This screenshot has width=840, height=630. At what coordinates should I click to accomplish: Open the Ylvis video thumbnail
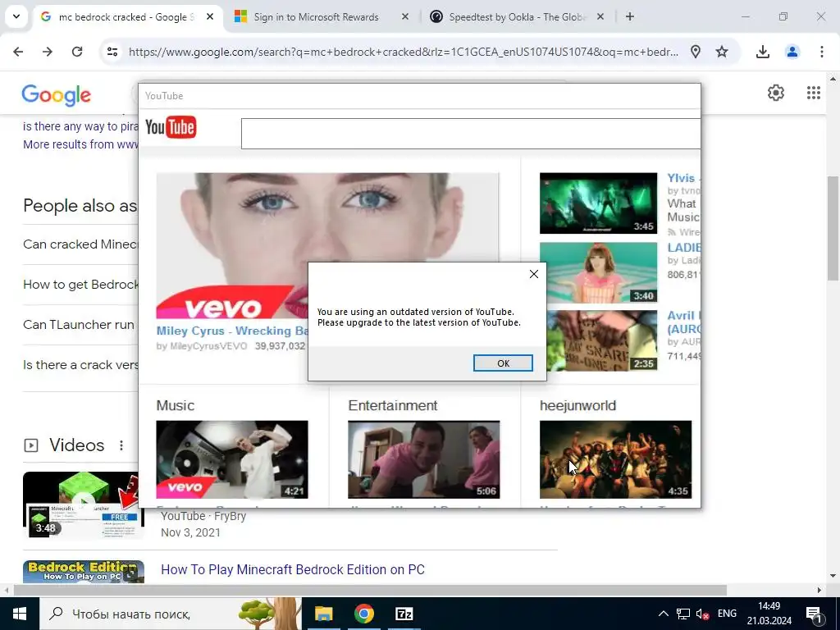(x=598, y=203)
